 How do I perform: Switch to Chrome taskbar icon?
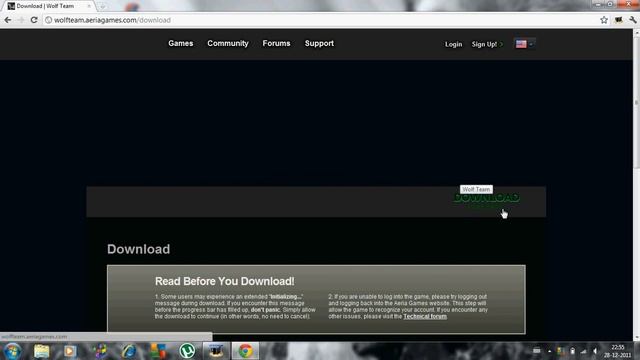coord(245,351)
